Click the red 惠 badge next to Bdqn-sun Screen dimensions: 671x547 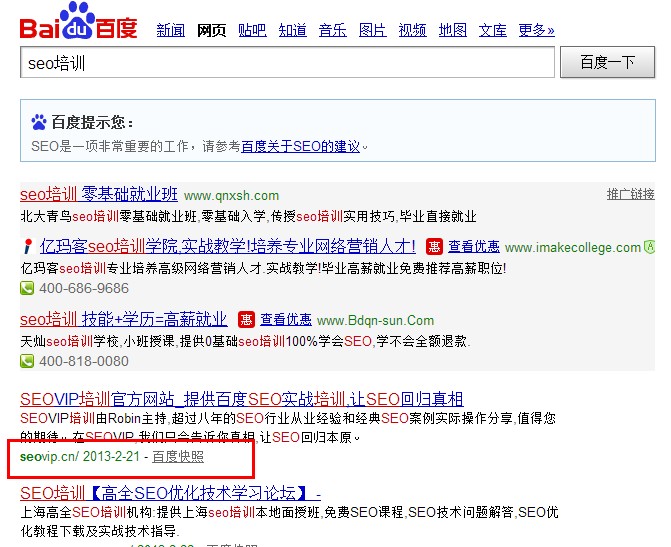(246, 319)
